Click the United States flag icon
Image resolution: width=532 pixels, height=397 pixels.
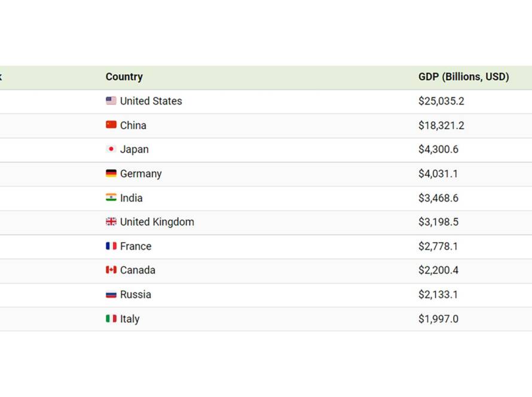111,101
